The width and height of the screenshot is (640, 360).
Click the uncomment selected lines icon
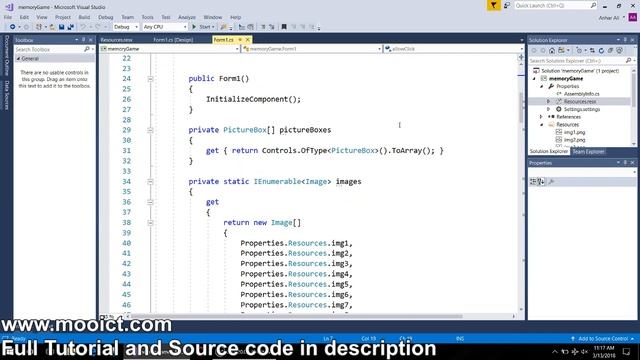click(x=272, y=27)
